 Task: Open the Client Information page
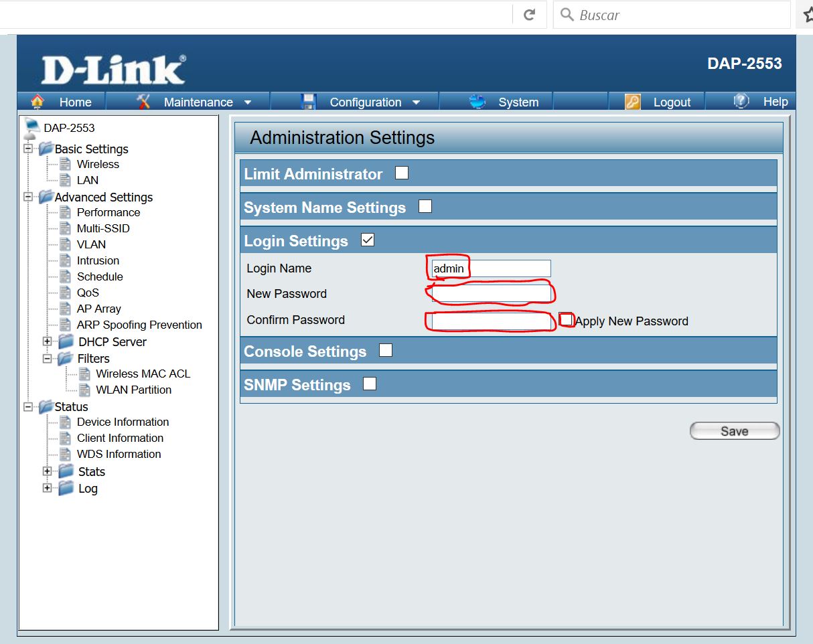[x=120, y=438]
